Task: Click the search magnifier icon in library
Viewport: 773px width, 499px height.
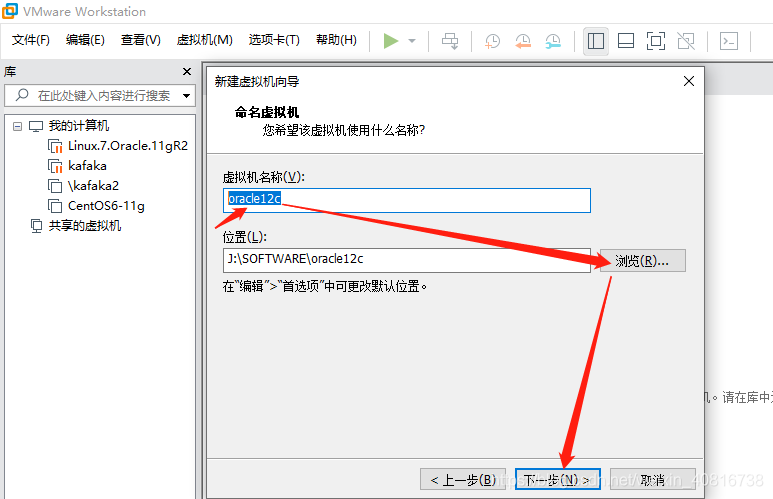Action: pyautogui.click(x=22, y=95)
